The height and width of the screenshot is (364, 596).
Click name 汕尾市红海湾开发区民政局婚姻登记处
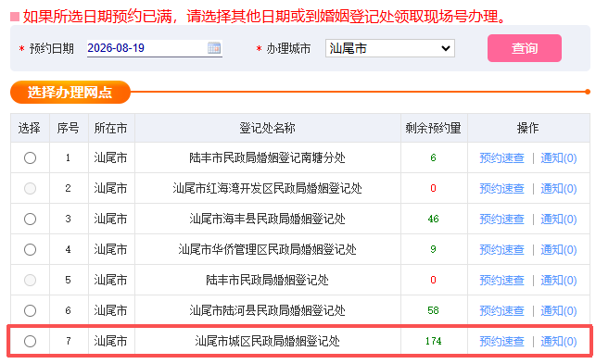267,188
